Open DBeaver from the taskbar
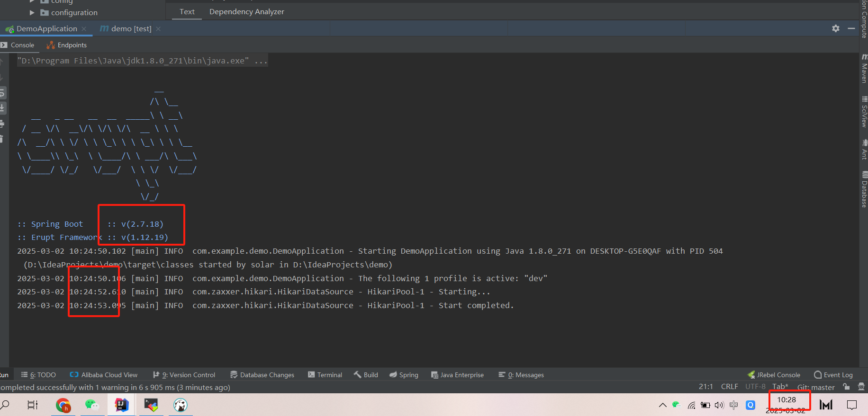The height and width of the screenshot is (416, 868). (181, 405)
